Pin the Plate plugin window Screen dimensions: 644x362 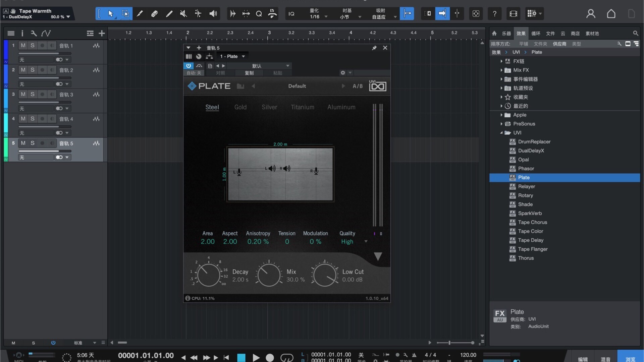tap(374, 48)
